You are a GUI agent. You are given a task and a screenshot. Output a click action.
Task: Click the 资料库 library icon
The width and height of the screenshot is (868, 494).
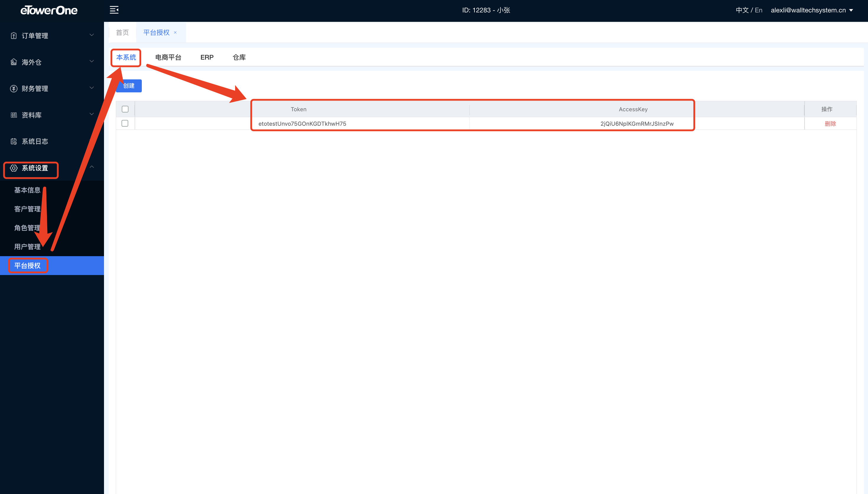14,115
